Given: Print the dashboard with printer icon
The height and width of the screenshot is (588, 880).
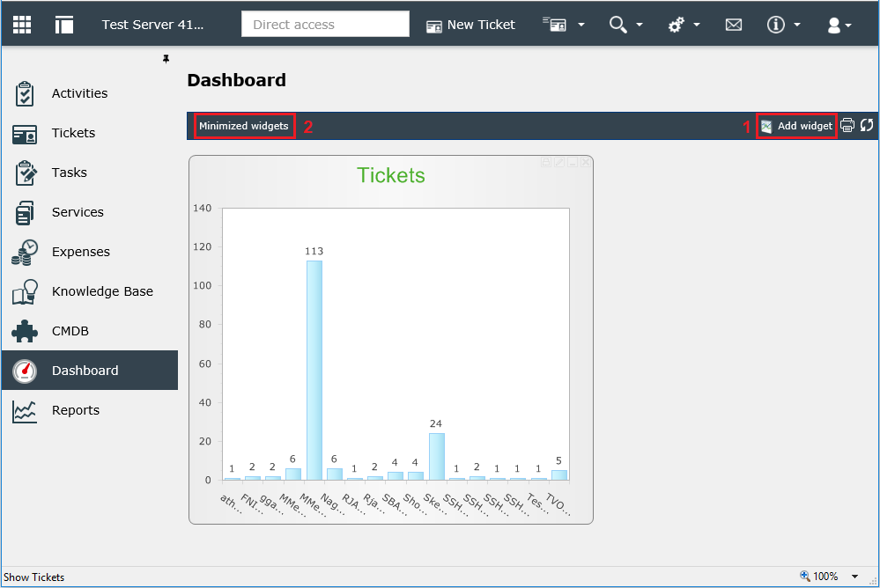Looking at the screenshot, I should 847,125.
